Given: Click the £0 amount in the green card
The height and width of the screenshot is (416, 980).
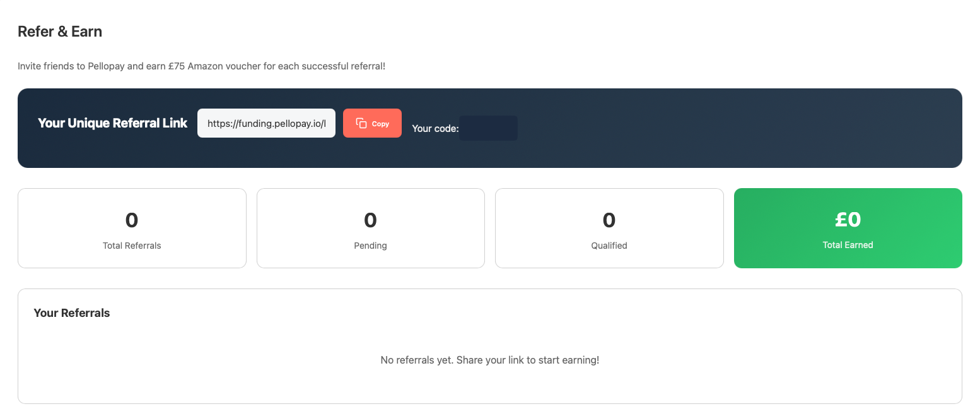Looking at the screenshot, I should pyautogui.click(x=848, y=219).
